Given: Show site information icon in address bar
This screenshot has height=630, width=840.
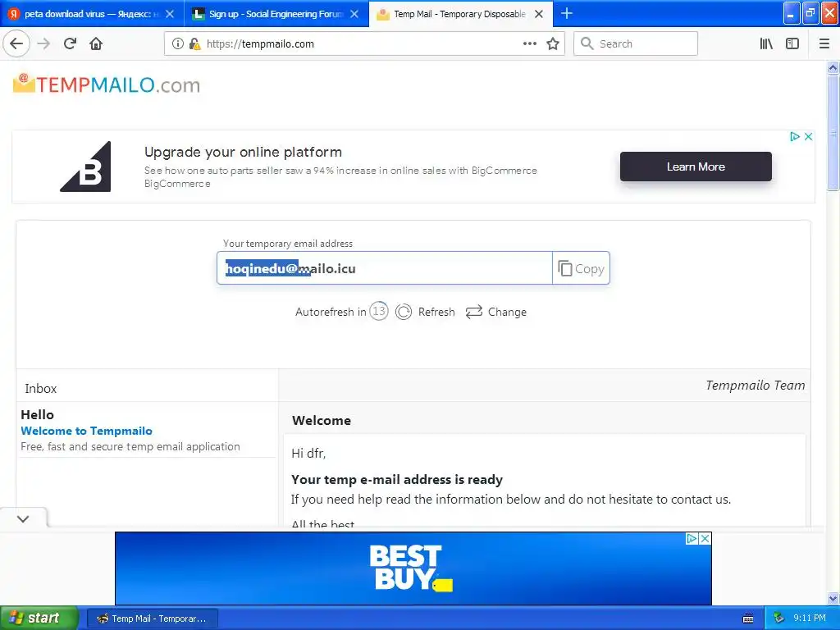Looking at the screenshot, I should coord(178,44).
